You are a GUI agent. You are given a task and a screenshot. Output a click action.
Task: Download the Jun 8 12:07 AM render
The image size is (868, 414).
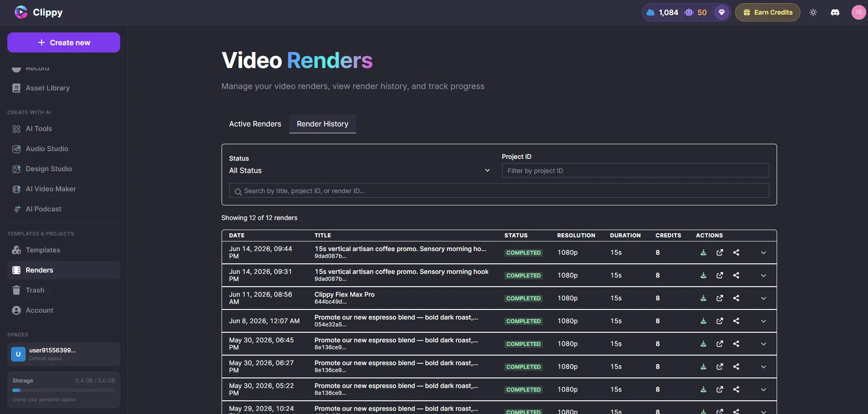click(x=704, y=321)
